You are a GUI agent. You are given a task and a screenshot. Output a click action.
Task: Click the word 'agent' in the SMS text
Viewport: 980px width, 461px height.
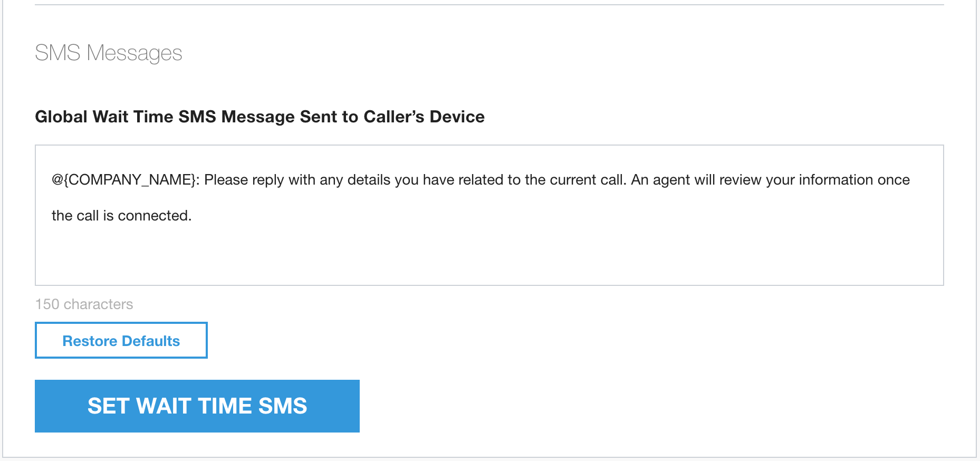[x=671, y=180]
